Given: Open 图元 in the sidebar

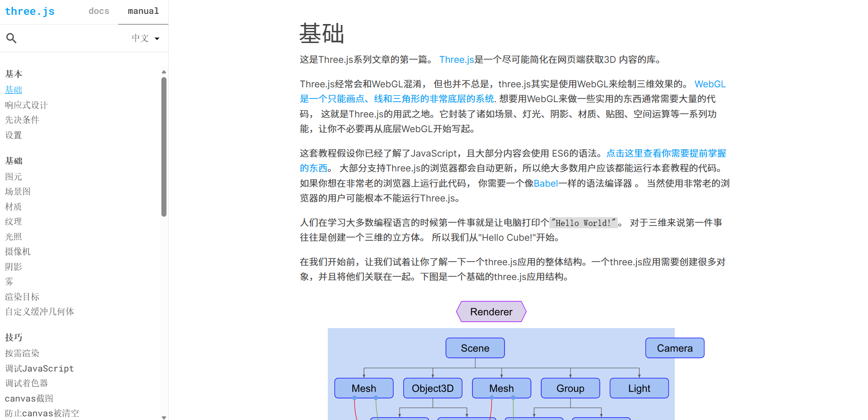Looking at the screenshot, I should coord(13,177).
